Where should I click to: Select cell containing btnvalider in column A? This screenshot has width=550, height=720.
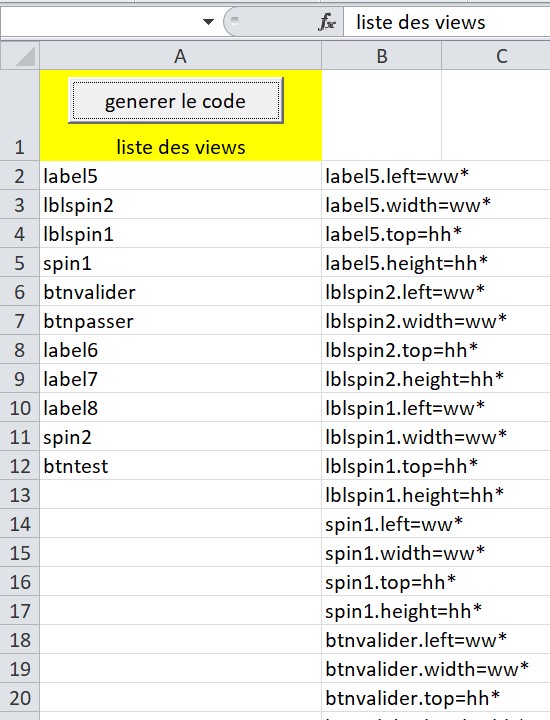click(x=180, y=292)
